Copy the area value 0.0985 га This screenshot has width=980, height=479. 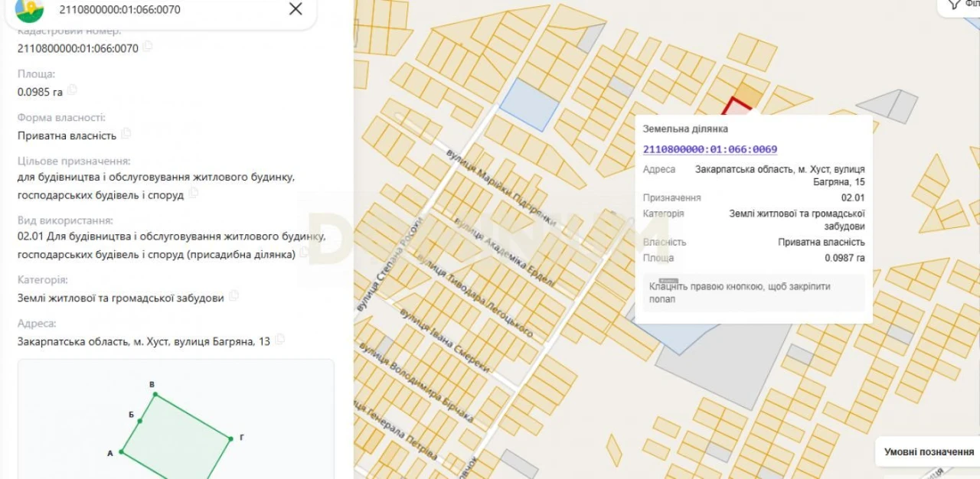(72, 91)
